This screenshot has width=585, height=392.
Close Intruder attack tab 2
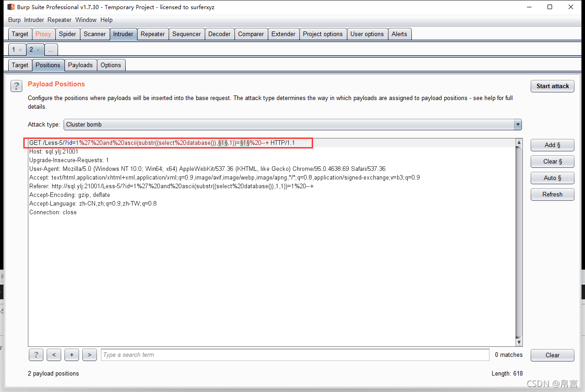click(38, 50)
